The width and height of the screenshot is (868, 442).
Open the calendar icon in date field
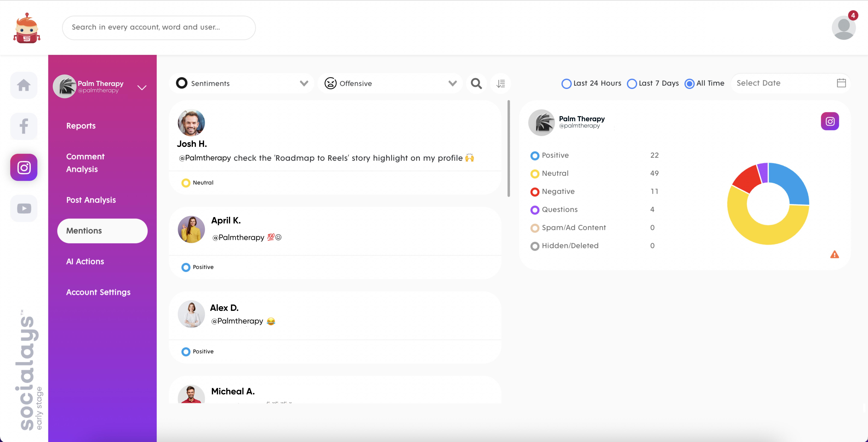[x=841, y=83]
